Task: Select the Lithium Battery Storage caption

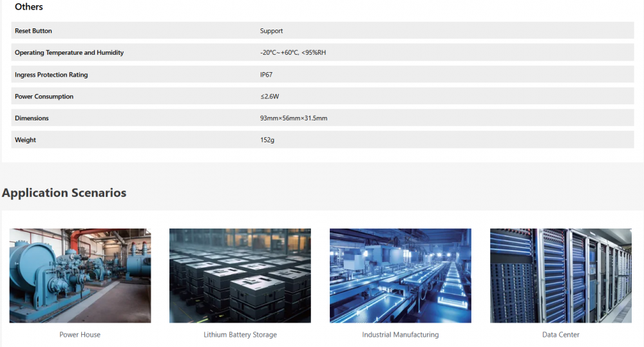Action: pyautogui.click(x=240, y=335)
